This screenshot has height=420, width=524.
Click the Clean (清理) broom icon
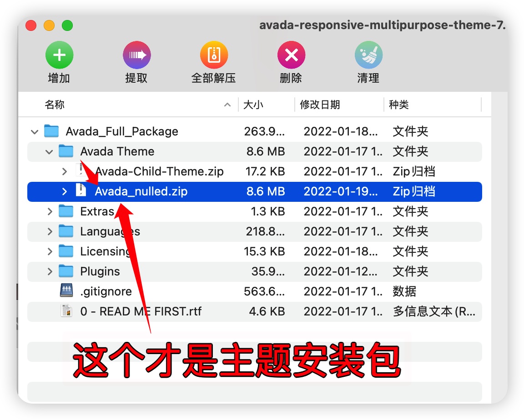(x=368, y=55)
